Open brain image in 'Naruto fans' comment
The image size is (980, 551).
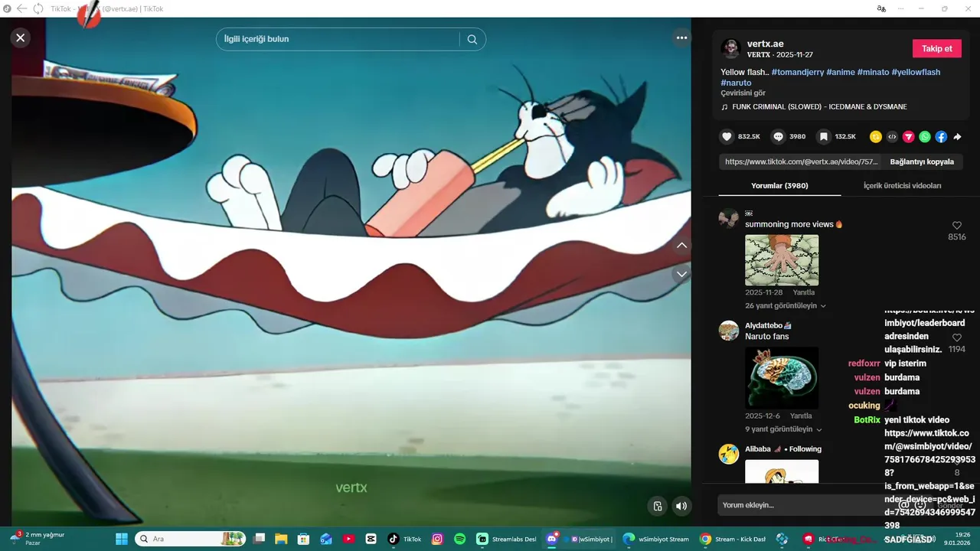coord(782,378)
